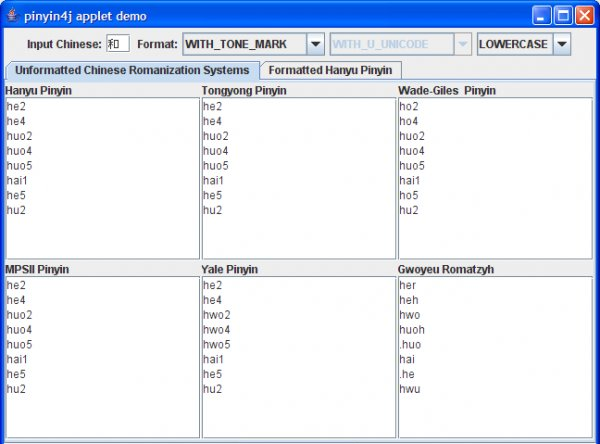This screenshot has width=600, height=444.
Task: Select 'huoh' in Gwoyeu Romatzyh list
Action: point(412,330)
